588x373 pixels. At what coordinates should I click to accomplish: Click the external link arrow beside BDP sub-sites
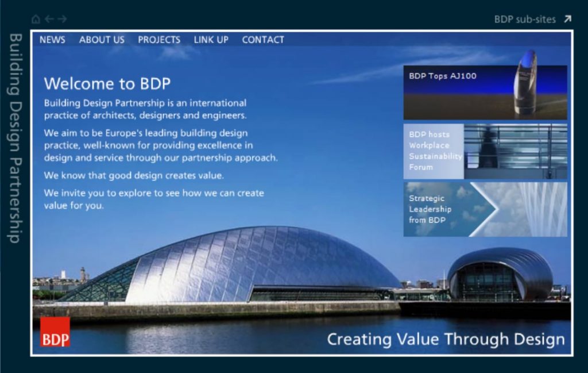[567, 19]
